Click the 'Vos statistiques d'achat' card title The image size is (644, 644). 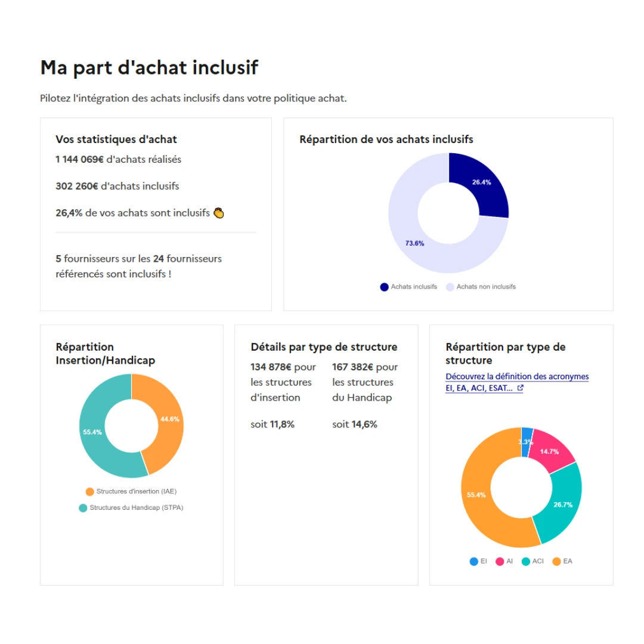click(x=116, y=139)
